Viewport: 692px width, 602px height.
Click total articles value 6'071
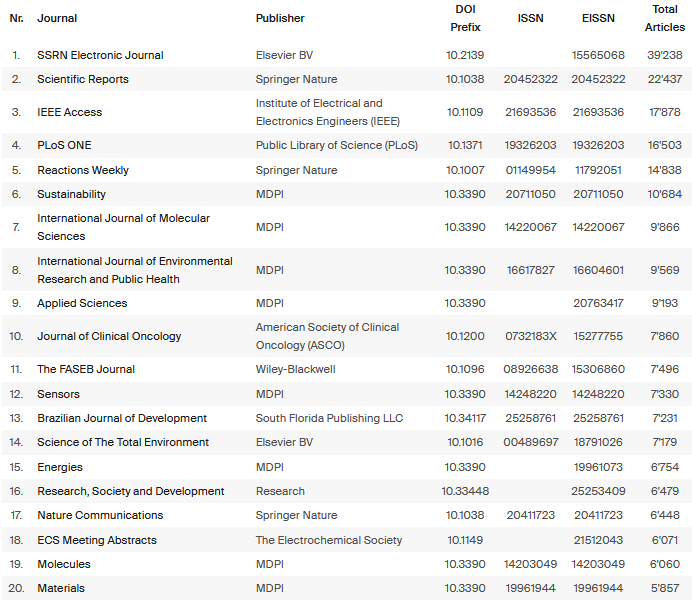click(665, 540)
